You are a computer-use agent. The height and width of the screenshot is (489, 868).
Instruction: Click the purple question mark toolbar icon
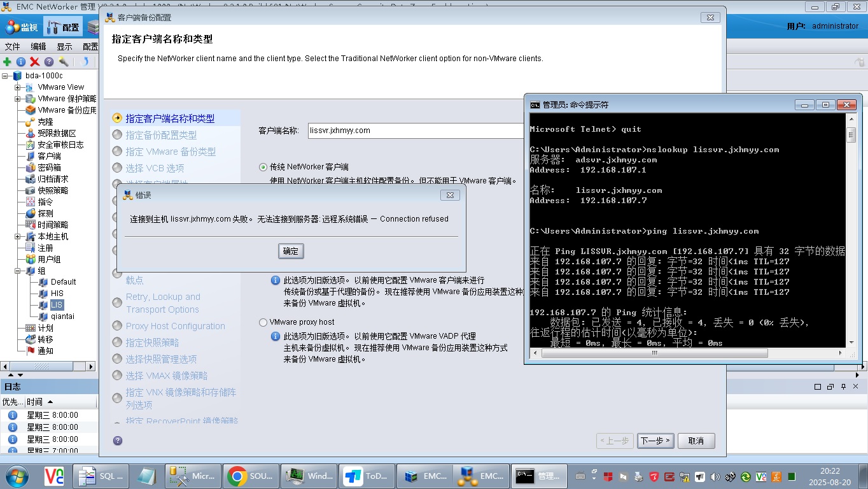pyautogui.click(x=49, y=62)
